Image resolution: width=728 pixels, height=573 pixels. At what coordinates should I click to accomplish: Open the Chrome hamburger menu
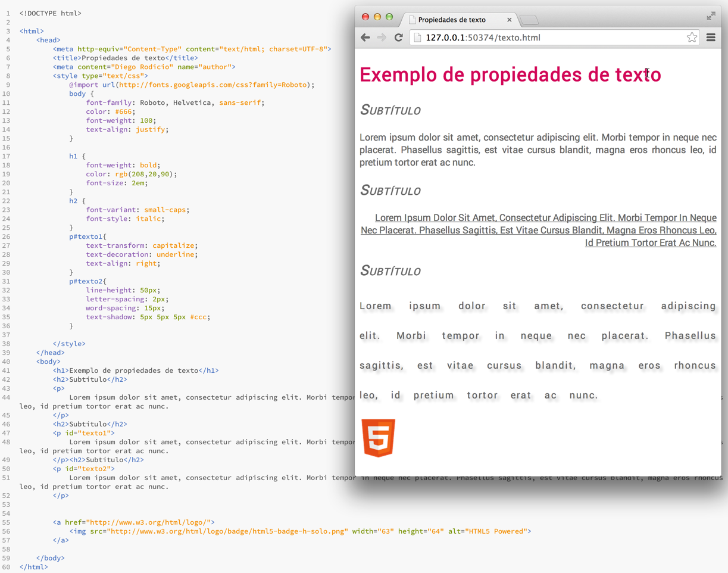point(711,38)
